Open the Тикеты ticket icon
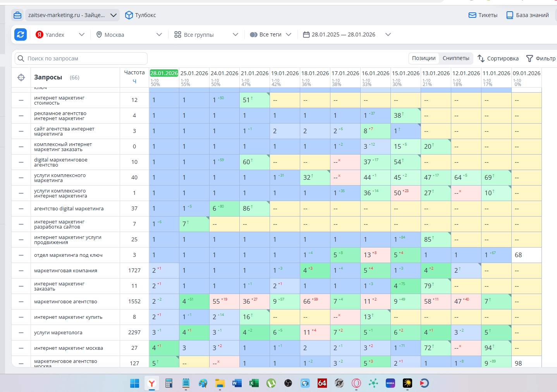 tap(472, 15)
